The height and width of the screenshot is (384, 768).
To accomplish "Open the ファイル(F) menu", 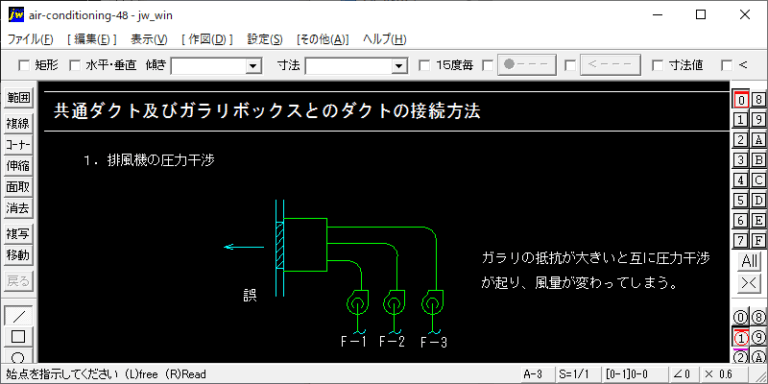I will pos(30,40).
